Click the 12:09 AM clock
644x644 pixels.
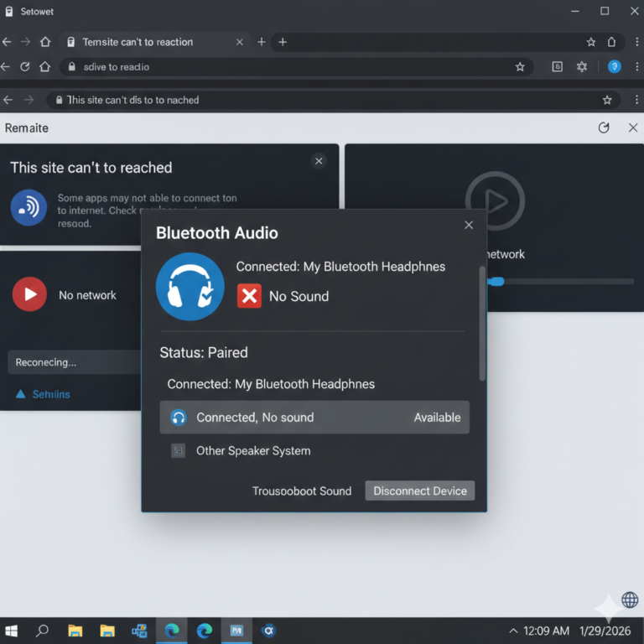(x=546, y=631)
